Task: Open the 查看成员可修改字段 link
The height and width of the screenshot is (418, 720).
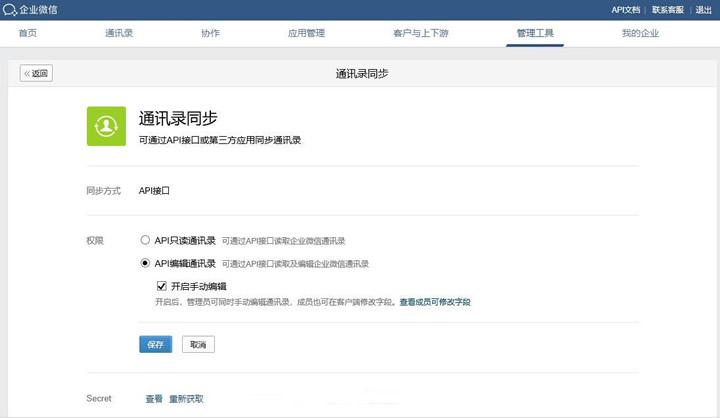Action: coord(435,301)
